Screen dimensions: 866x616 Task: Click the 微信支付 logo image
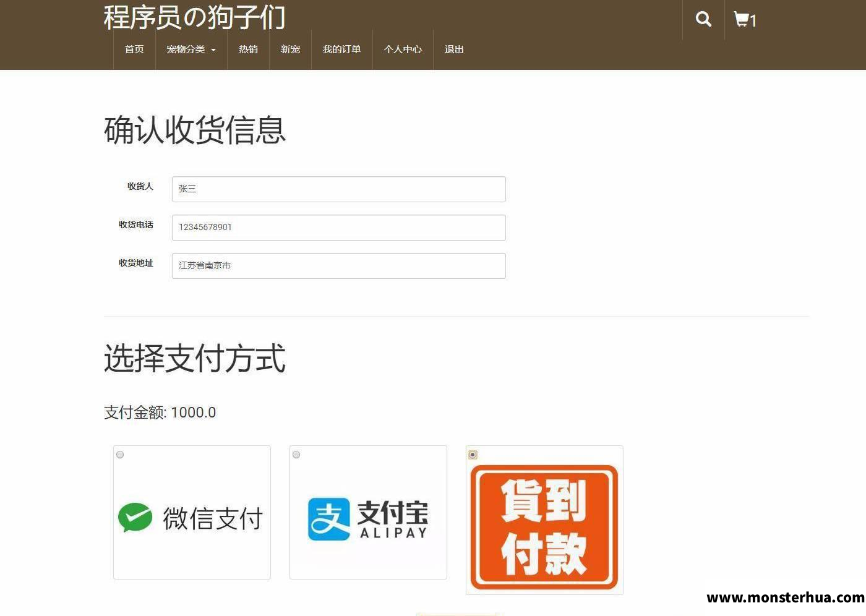192,518
